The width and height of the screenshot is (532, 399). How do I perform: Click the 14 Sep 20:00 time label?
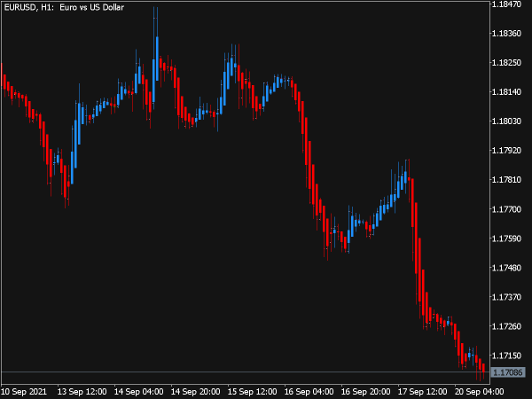point(195,392)
